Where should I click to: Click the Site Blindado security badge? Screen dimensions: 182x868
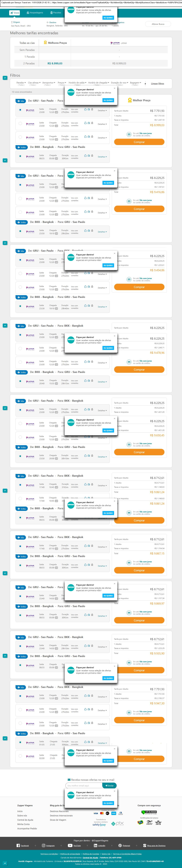point(149,812)
